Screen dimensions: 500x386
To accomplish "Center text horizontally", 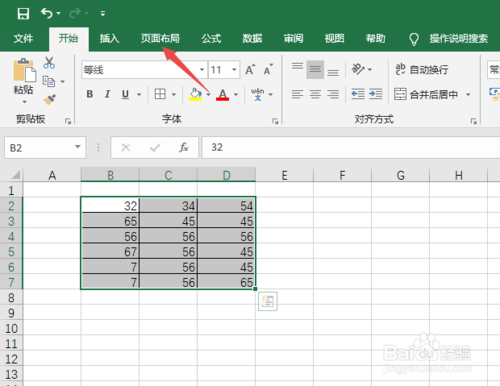I will (315, 94).
